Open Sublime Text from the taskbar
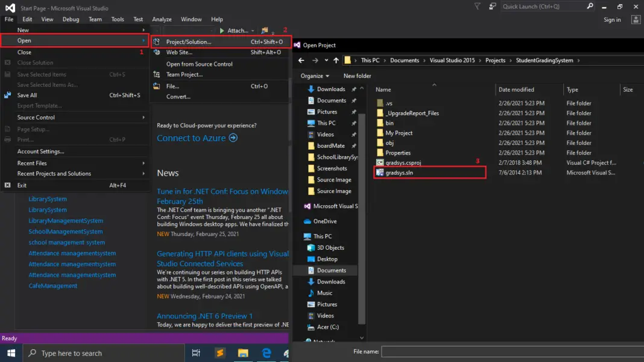644x362 pixels. [x=221, y=353]
